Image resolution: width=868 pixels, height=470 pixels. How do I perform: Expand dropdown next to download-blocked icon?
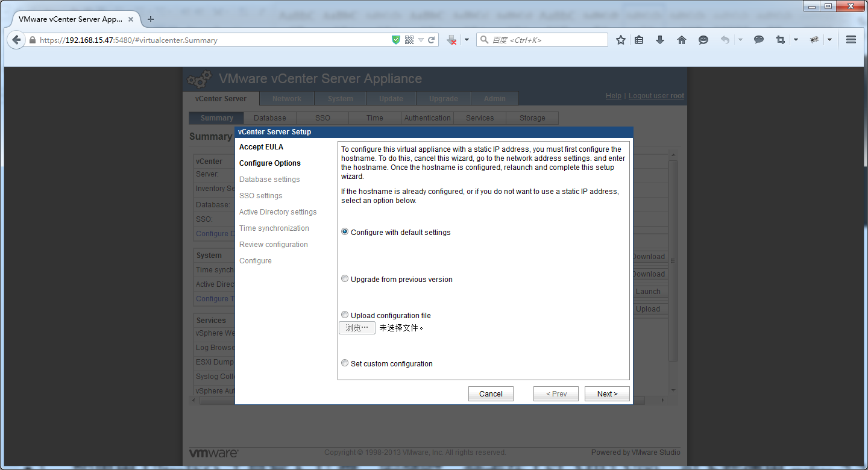(x=467, y=40)
